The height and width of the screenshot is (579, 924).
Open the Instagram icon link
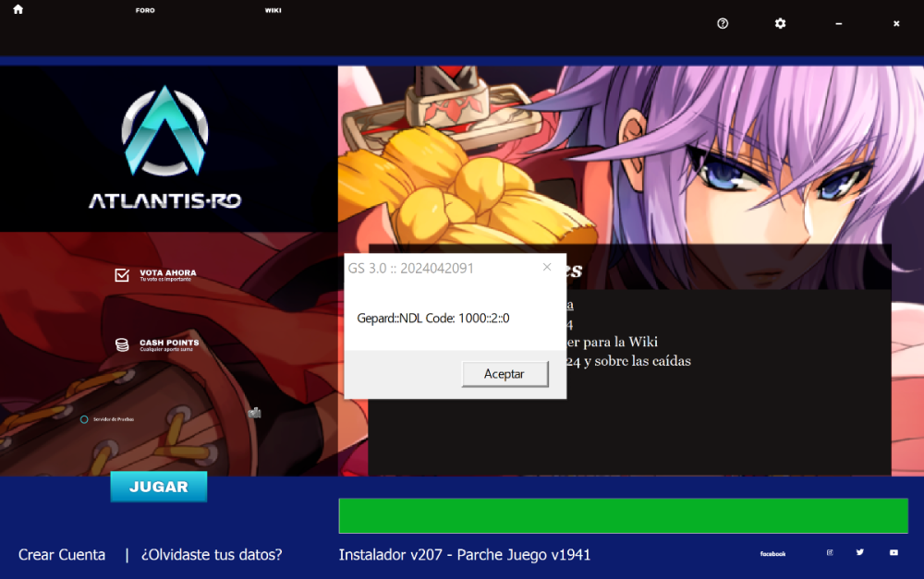pyautogui.click(x=830, y=552)
